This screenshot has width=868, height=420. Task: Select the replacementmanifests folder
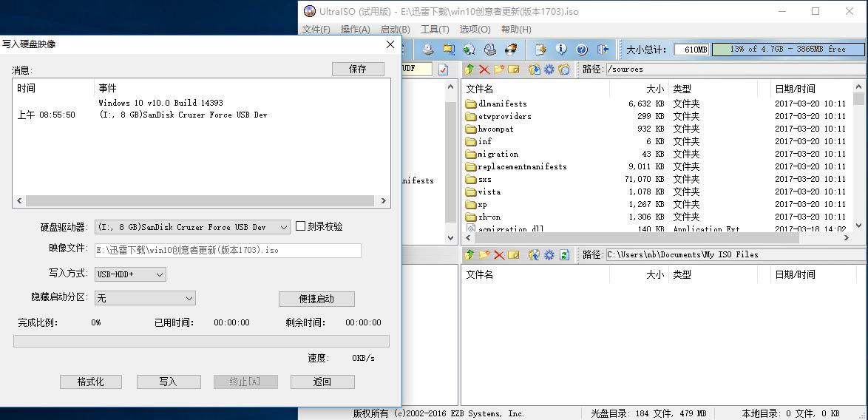[x=516, y=166]
